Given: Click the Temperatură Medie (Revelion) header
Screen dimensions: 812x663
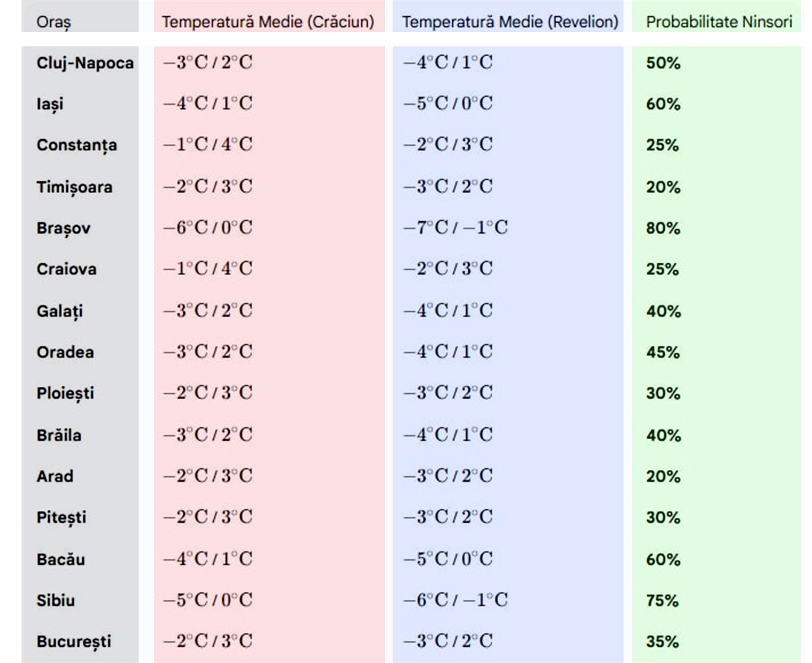Looking at the screenshot, I should click(510, 22).
